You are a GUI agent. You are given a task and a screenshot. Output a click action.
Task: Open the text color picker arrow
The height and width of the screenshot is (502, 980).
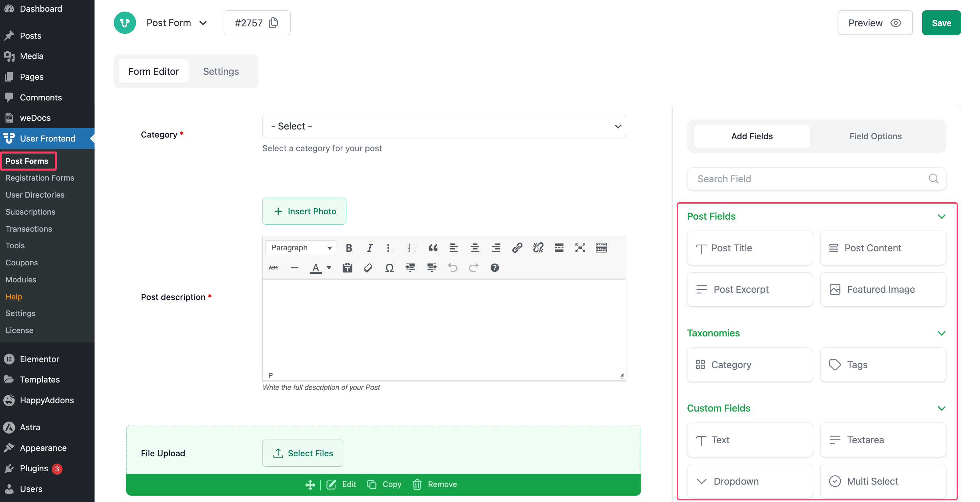point(329,268)
